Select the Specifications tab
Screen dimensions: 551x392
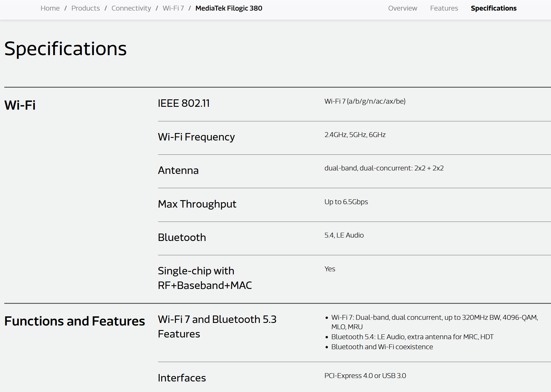[x=494, y=8]
